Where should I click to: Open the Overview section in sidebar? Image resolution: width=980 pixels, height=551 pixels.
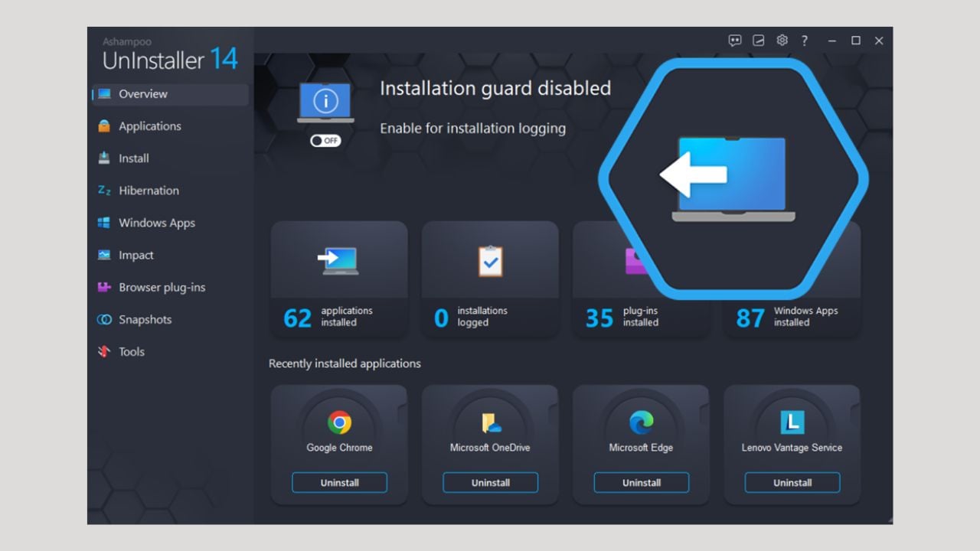[x=170, y=94]
